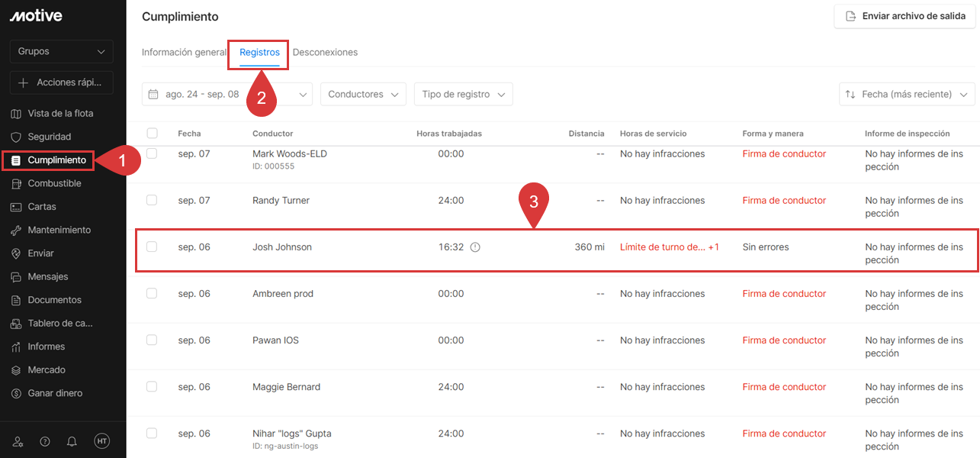Change sort order Fecha (más reciente)
The image size is (980, 458).
pos(907,95)
